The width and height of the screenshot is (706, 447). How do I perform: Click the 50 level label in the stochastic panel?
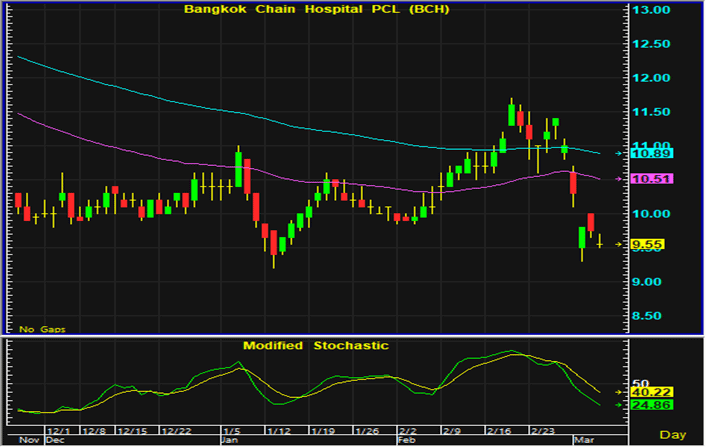641,383
